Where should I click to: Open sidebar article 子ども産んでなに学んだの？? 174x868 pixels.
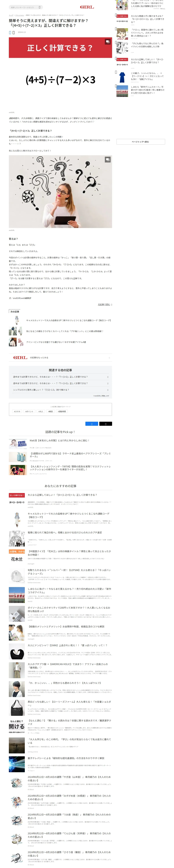pos(147,45)
